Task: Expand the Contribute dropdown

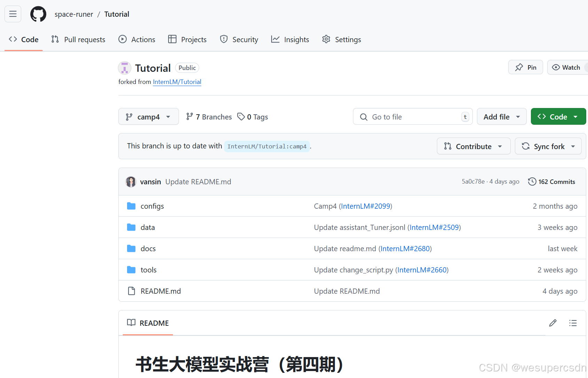Action: [474, 146]
